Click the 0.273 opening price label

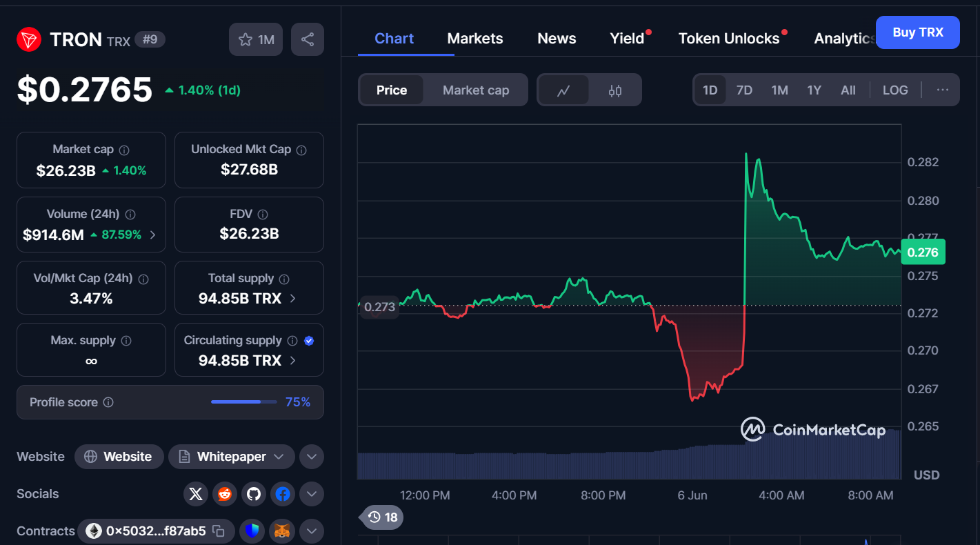[379, 307]
